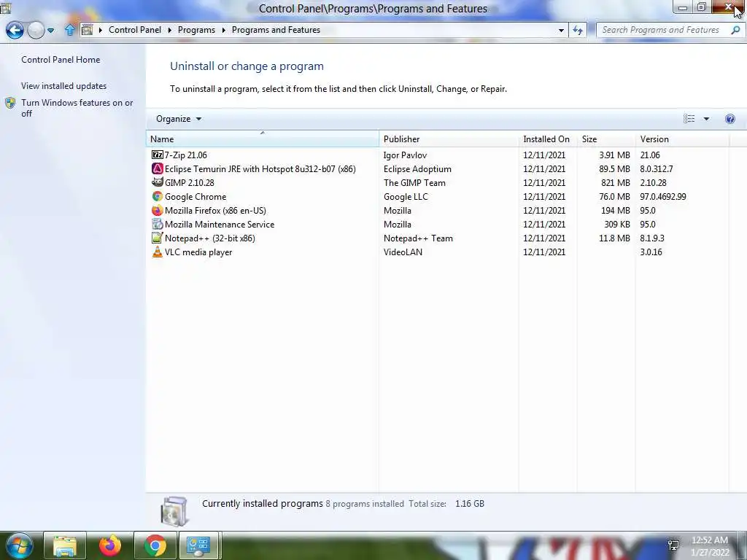This screenshot has height=560, width=747.
Task: Select the VLC media player entry
Action: pyautogui.click(x=198, y=252)
